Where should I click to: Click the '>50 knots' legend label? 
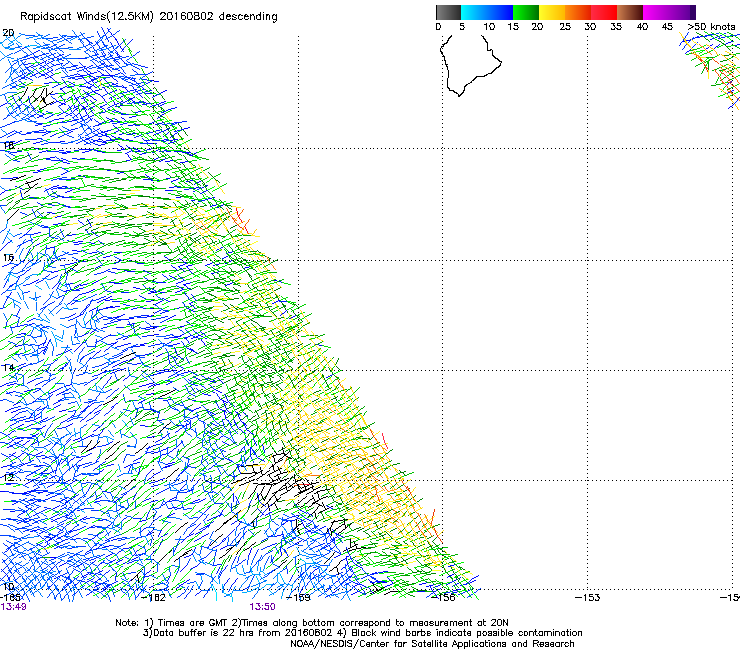click(x=711, y=27)
